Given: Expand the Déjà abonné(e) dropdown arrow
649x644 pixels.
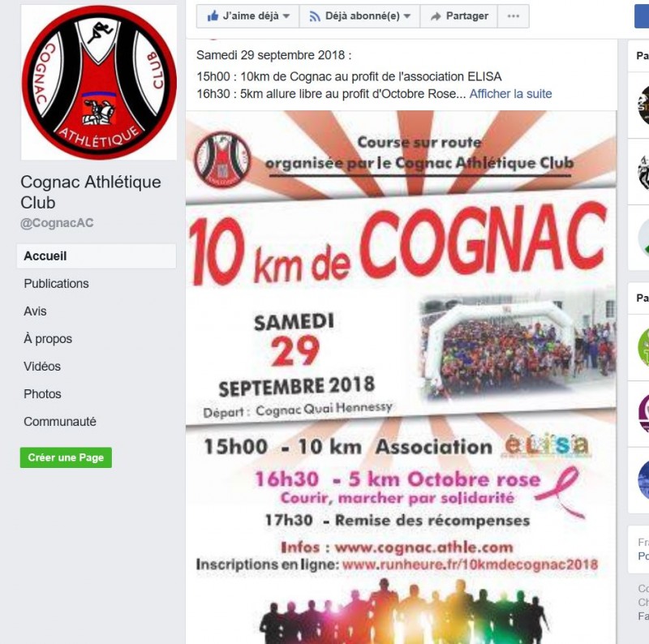Looking at the screenshot, I should (407, 16).
